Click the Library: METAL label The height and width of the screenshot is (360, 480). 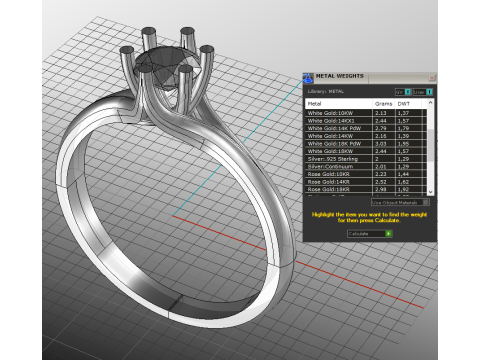[326, 91]
